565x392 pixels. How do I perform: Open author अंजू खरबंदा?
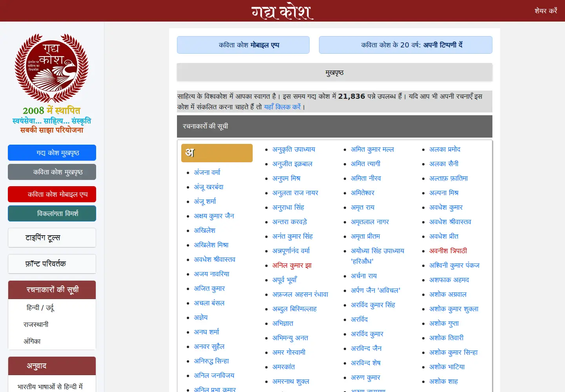209,187
